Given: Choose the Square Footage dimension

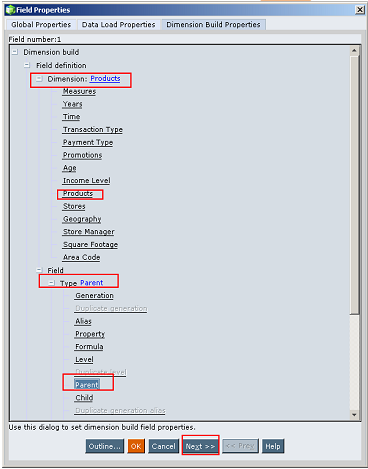Looking at the screenshot, I should (x=90, y=245).
